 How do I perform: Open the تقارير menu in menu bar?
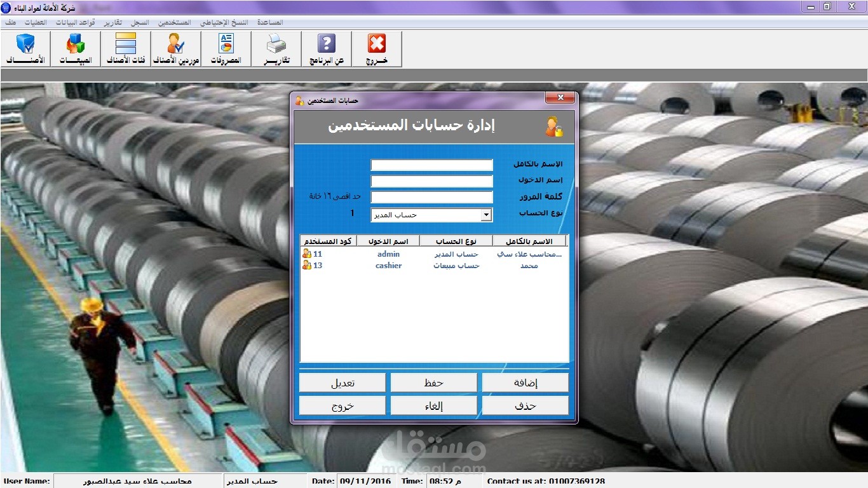click(114, 22)
